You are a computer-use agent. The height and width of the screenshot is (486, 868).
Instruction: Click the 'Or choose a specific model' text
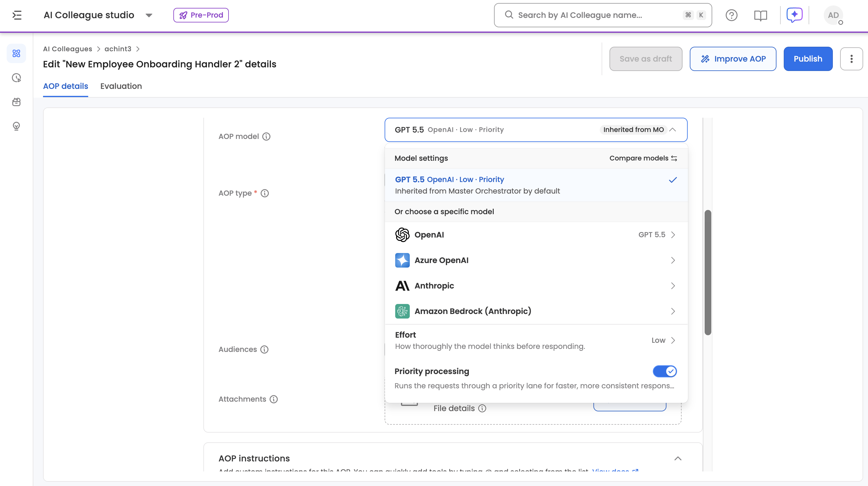coord(444,212)
